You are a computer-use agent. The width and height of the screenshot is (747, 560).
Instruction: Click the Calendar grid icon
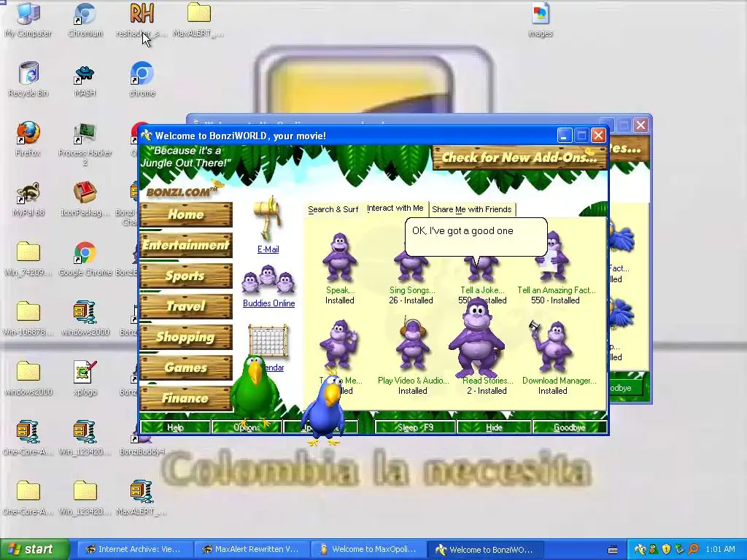tap(268, 341)
